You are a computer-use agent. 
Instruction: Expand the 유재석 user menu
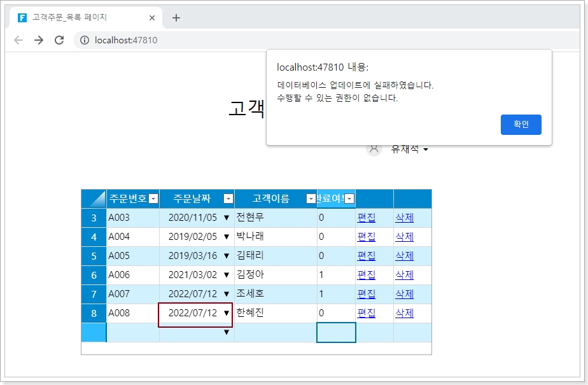click(x=425, y=150)
